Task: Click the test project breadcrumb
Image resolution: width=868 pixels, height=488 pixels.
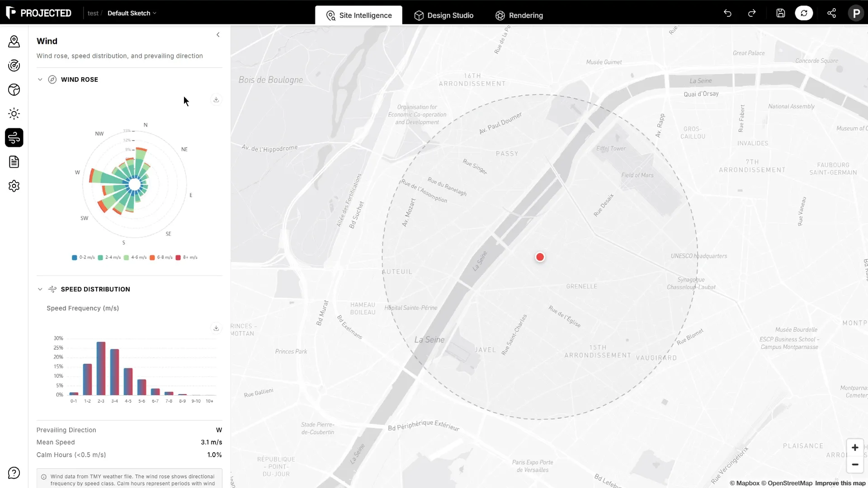Action: [x=93, y=13]
